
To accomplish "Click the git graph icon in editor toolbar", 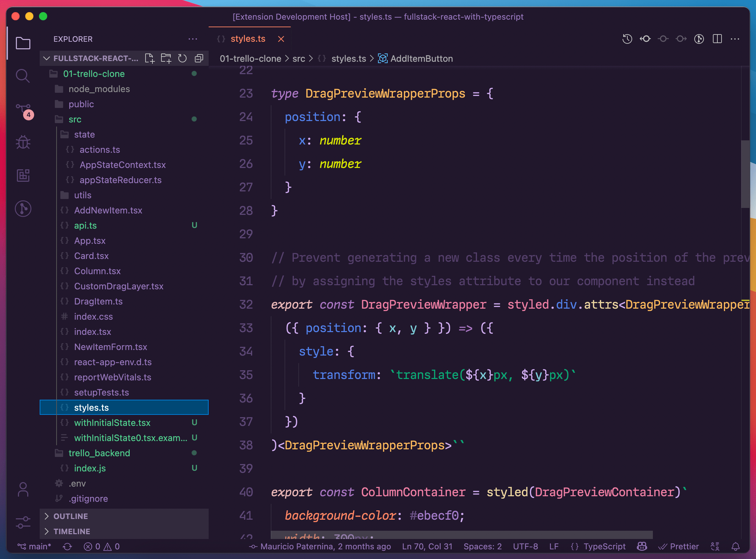I will tap(699, 39).
